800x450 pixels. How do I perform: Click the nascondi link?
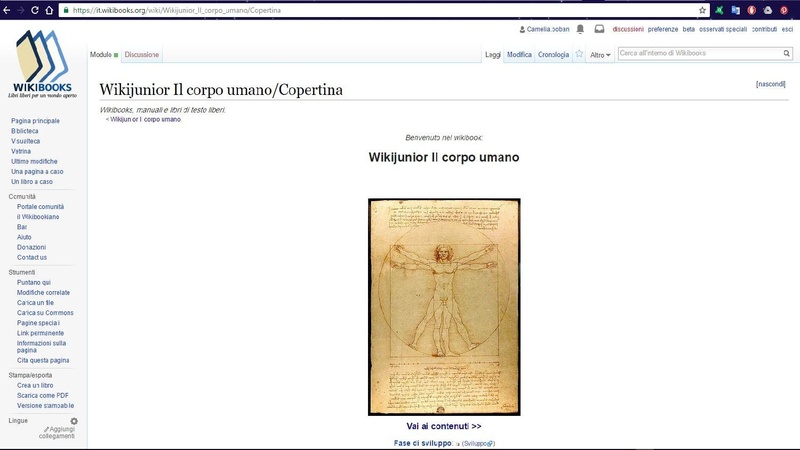[x=770, y=84]
